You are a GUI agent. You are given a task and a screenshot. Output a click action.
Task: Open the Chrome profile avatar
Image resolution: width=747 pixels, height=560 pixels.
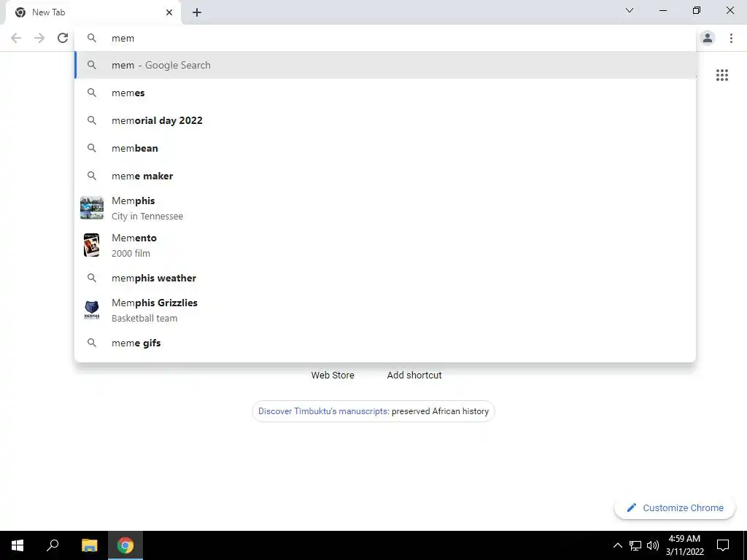[708, 38]
